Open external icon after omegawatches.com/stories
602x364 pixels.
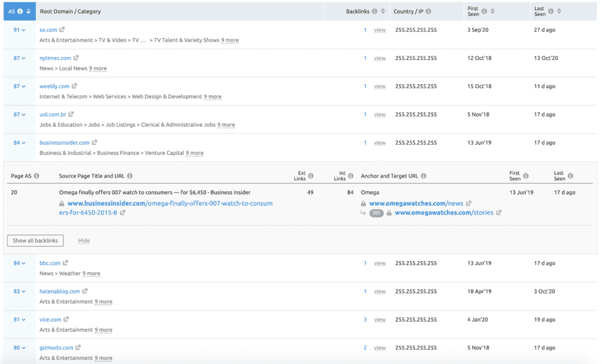[499, 213]
